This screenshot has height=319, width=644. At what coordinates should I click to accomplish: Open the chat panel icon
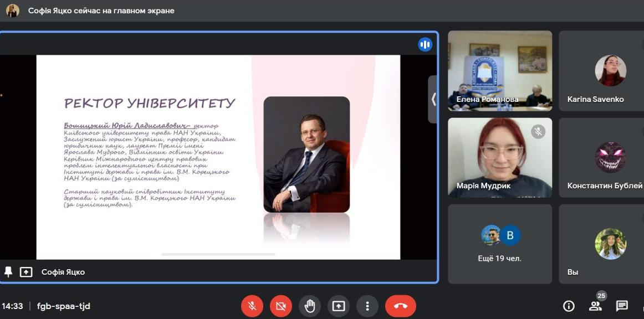click(x=622, y=306)
